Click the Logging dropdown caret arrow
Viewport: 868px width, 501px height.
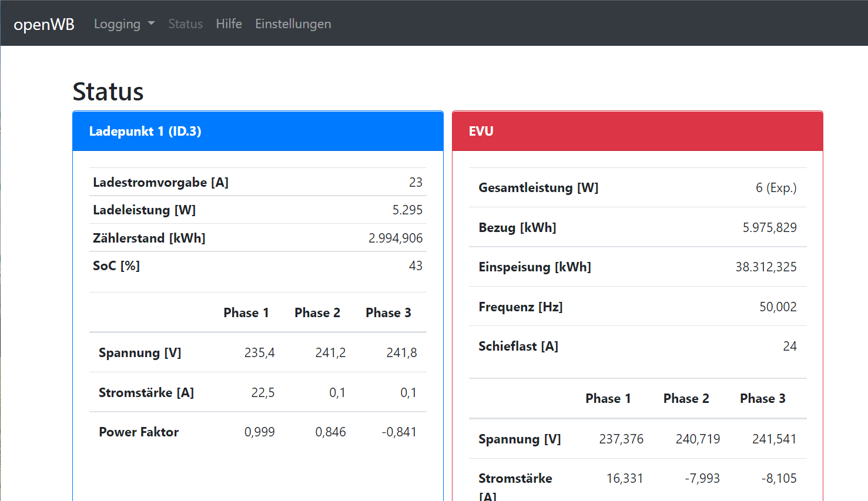click(151, 23)
